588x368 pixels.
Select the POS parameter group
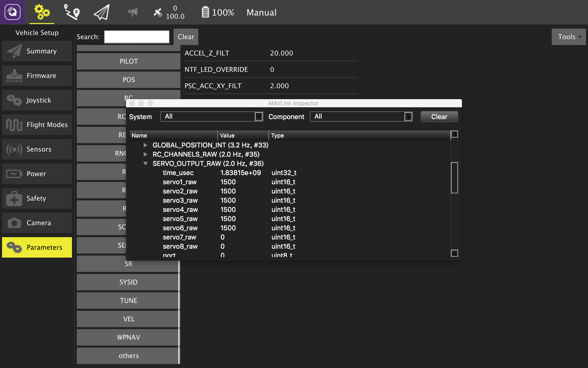tap(128, 80)
